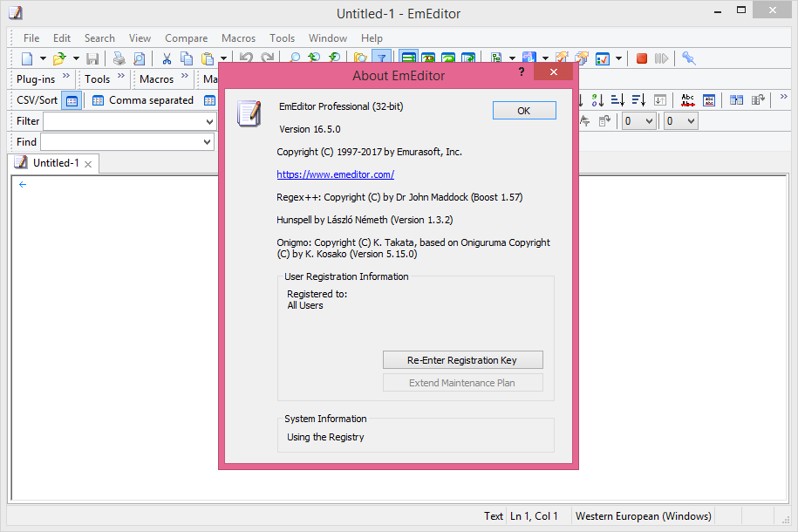This screenshot has height=532, width=798.
Task: Open the Find combo box dropdown
Action: (208, 142)
